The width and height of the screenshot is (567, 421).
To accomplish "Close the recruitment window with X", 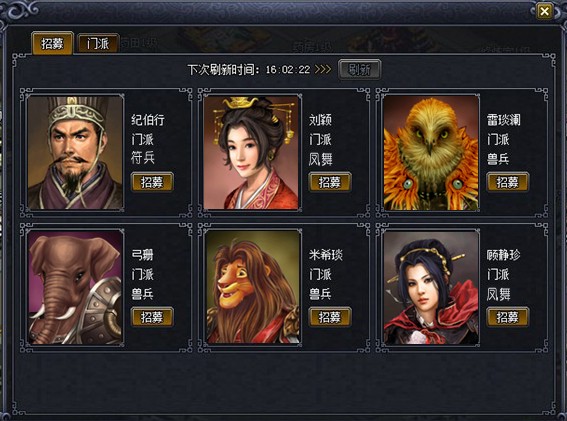I will [x=544, y=12].
